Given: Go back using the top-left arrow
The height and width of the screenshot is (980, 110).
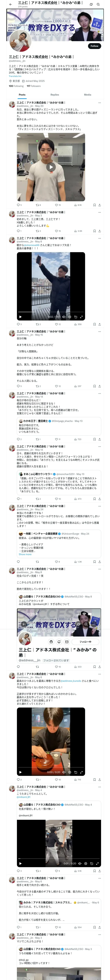Looking at the screenshot, I should [11, 4].
